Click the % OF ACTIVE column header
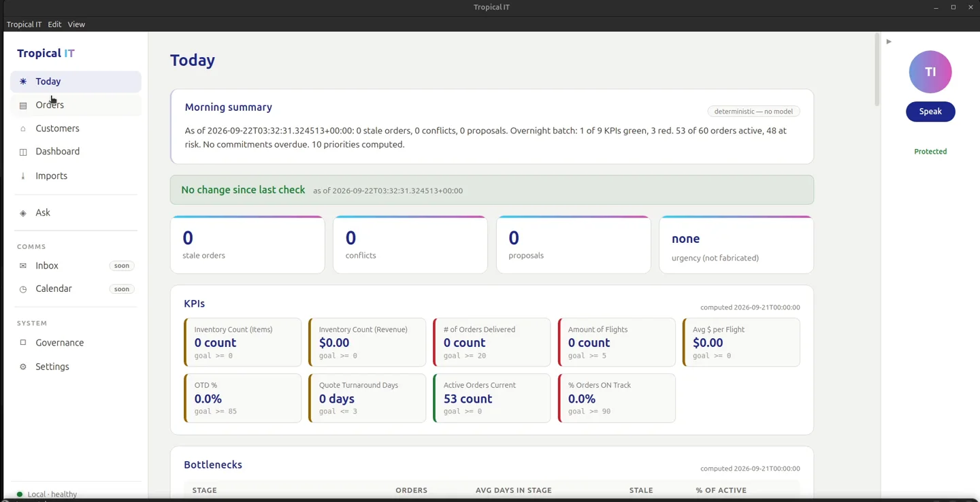The width and height of the screenshot is (980, 502). click(721, 490)
